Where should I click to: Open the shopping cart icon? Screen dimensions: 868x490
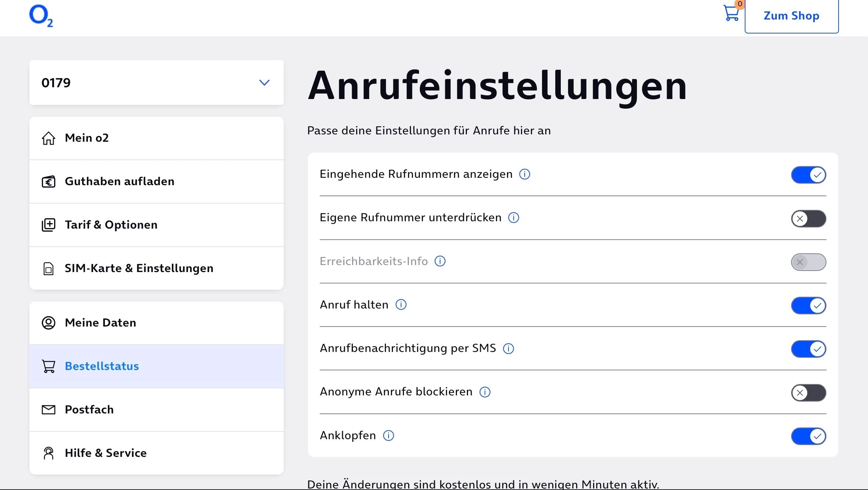[731, 13]
